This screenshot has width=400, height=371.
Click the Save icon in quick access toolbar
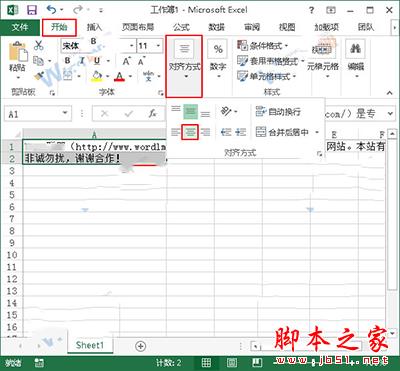click(x=32, y=10)
